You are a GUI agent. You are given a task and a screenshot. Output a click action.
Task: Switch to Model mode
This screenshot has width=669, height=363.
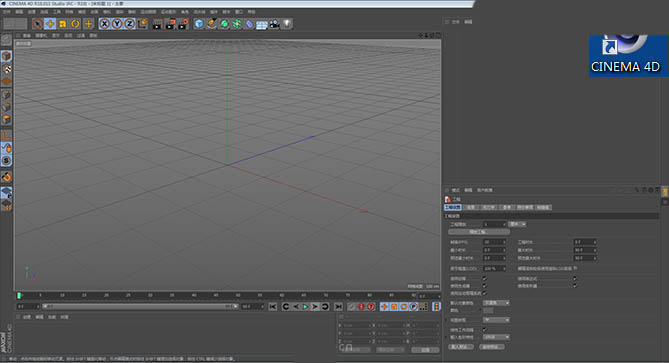pyautogui.click(x=6, y=56)
